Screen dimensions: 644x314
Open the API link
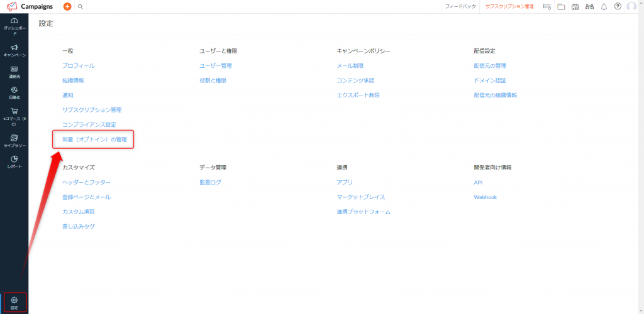478,182
